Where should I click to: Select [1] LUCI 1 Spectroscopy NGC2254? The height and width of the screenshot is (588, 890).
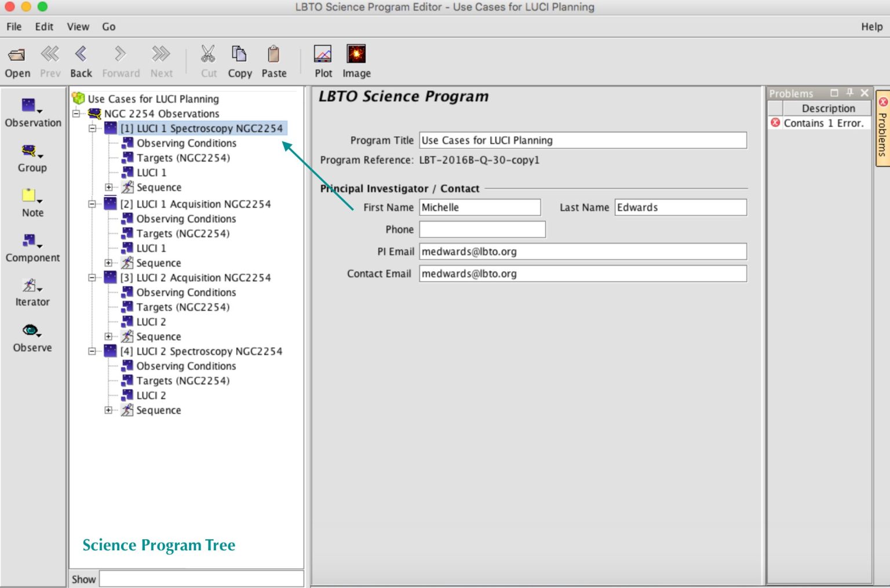coord(202,128)
